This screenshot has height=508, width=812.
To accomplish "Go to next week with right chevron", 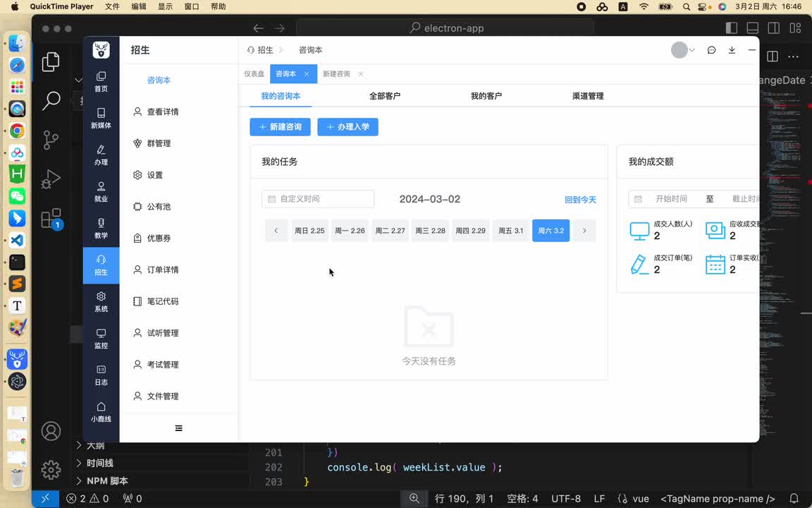I will [x=584, y=231].
